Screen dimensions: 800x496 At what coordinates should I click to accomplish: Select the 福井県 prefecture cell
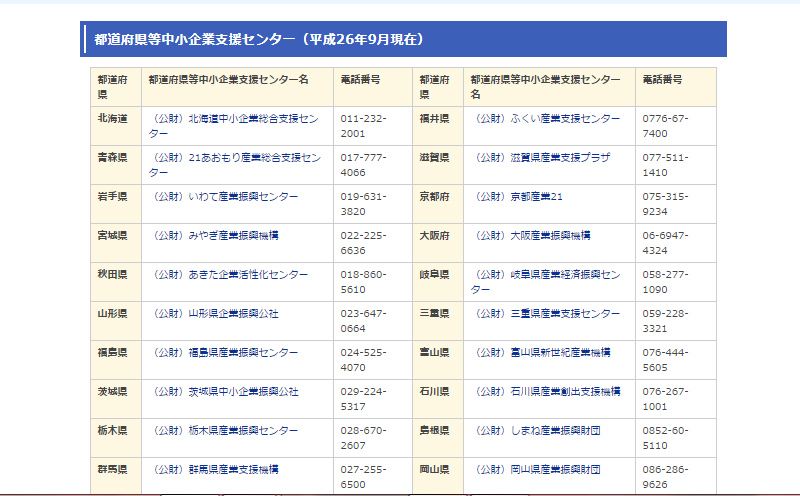pos(438,126)
